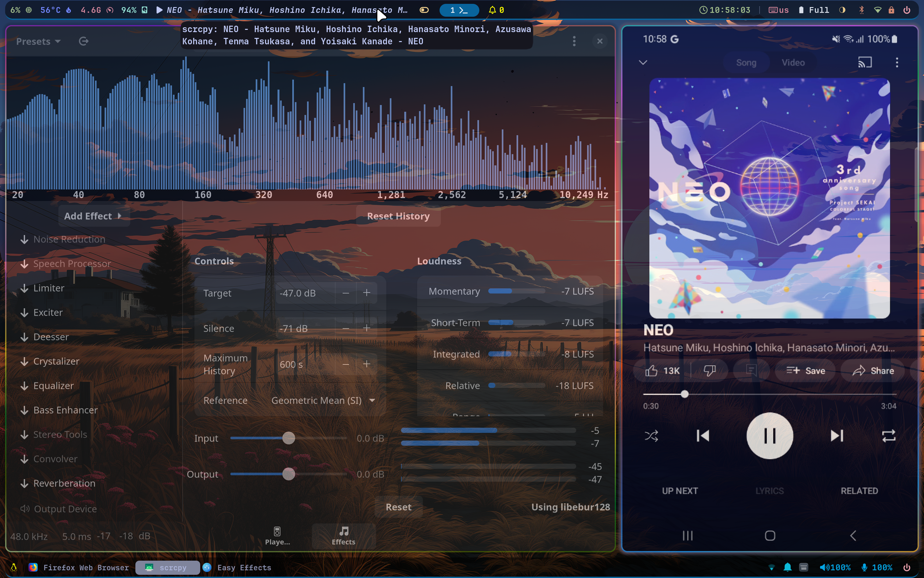Click the comments icon button
Image resolution: width=924 pixels, height=578 pixels.
pyautogui.click(x=751, y=371)
